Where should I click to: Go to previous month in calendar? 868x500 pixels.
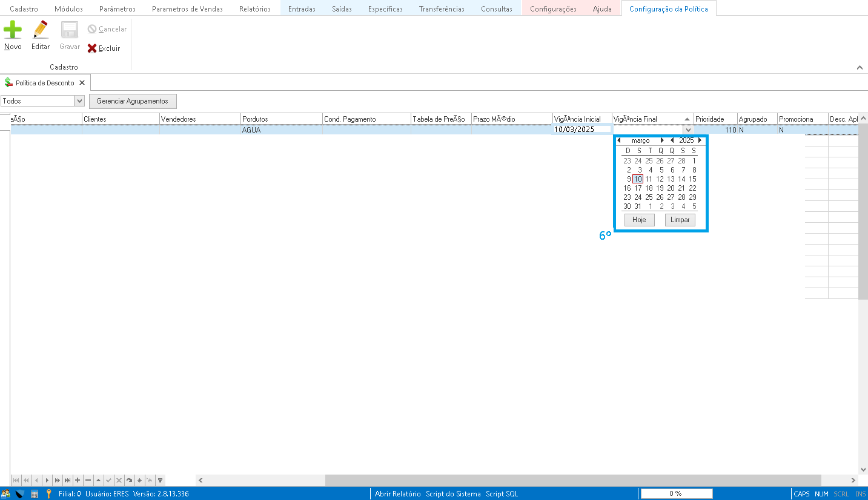click(x=618, y=140)
